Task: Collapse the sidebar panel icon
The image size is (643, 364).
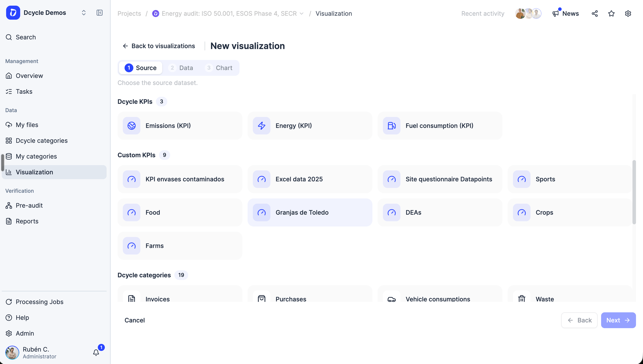Action: [x=99, y=13]
